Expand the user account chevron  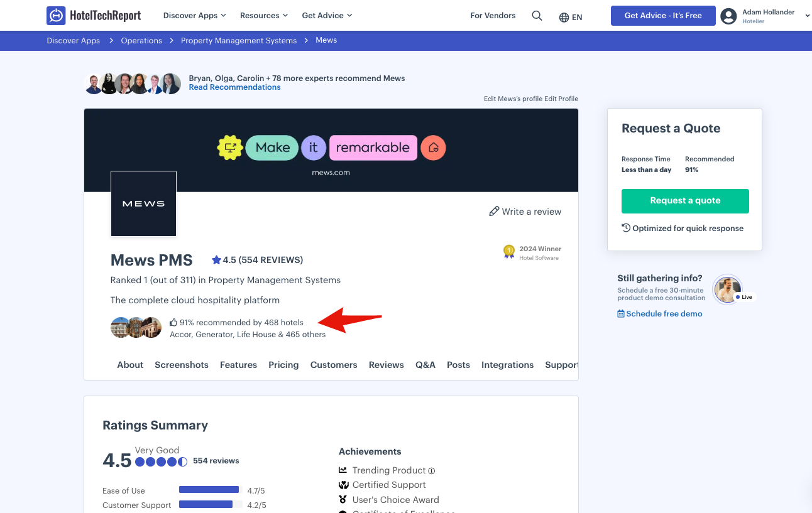pos(807,16)
